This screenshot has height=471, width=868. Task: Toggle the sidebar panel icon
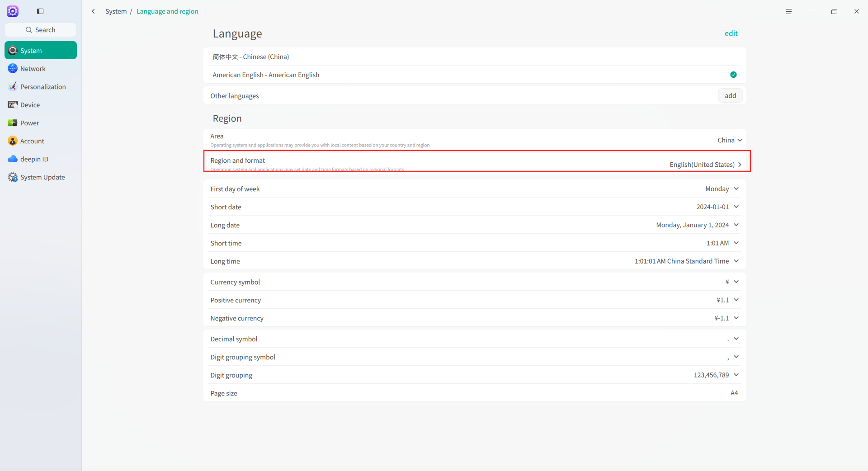click(40, 11)
